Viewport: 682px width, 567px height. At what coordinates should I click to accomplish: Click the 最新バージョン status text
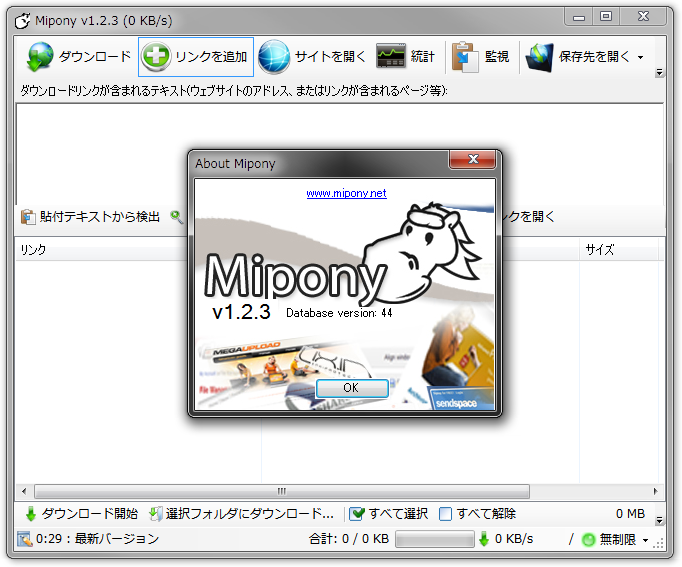pos(117,539)
